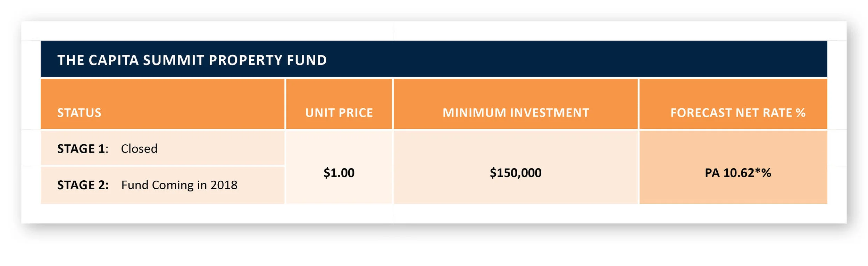The height and width of the screenshot is (266, 868).
Task: Click the % symbol in the forecast header
Action: [801, 113]
